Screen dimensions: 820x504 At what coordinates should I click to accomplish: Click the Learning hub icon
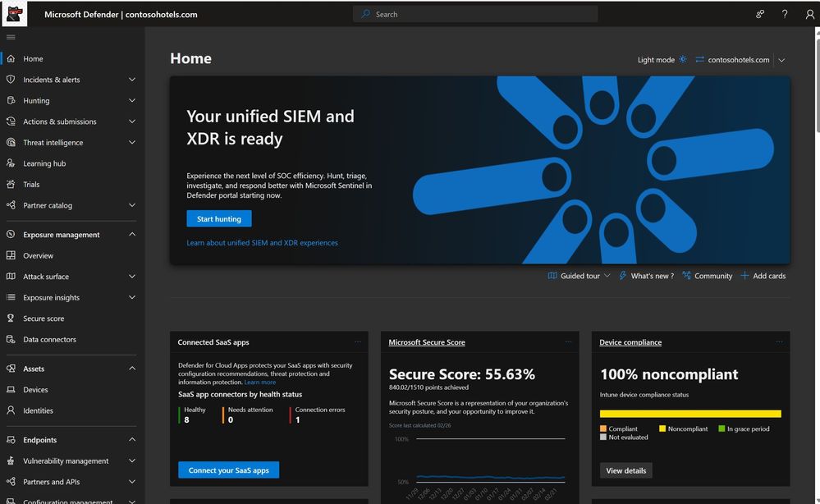(x=11, y=163)
